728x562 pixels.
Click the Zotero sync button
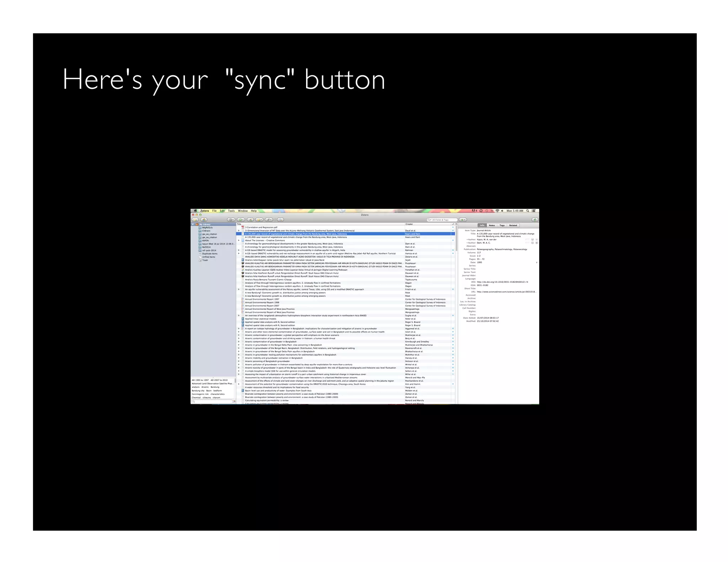[x=534, y=220]
